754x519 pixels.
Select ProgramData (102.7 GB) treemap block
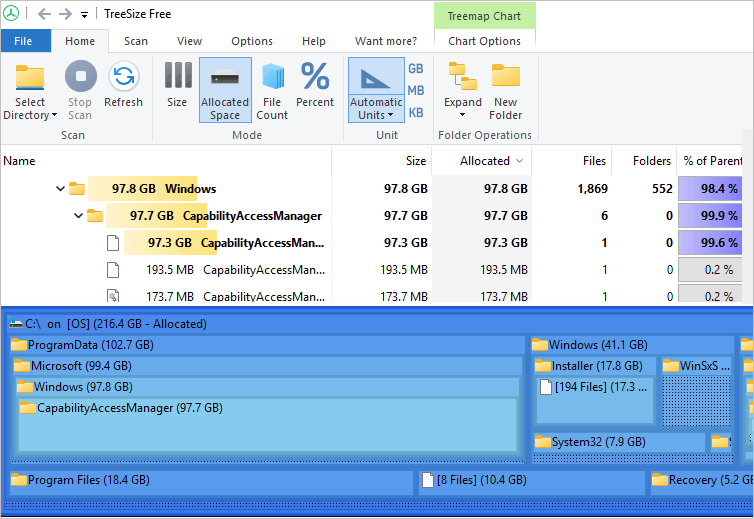(267, 345)
